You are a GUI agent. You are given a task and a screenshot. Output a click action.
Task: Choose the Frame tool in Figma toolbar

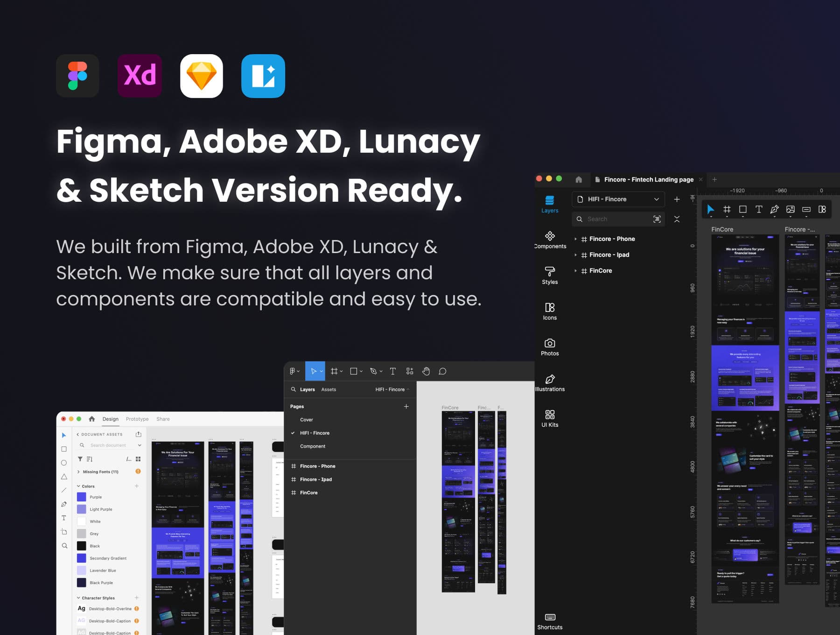(336, 371)
